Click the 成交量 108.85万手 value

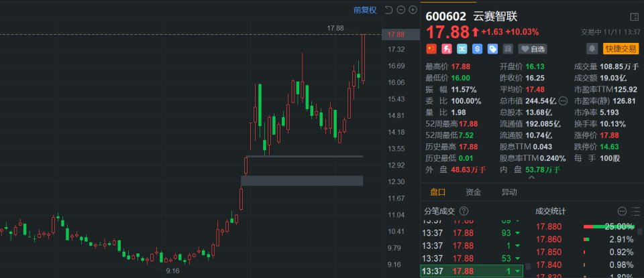619,66
